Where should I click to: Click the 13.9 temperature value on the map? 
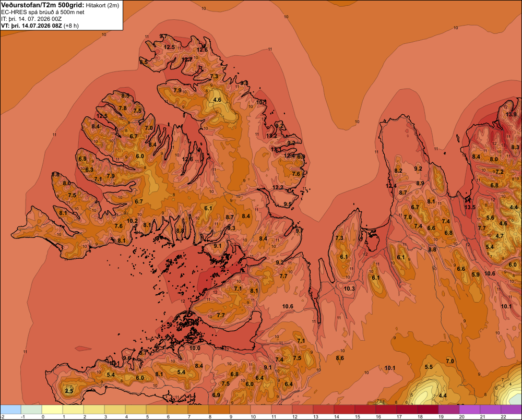pyautogui.click(x=512, y=114)
